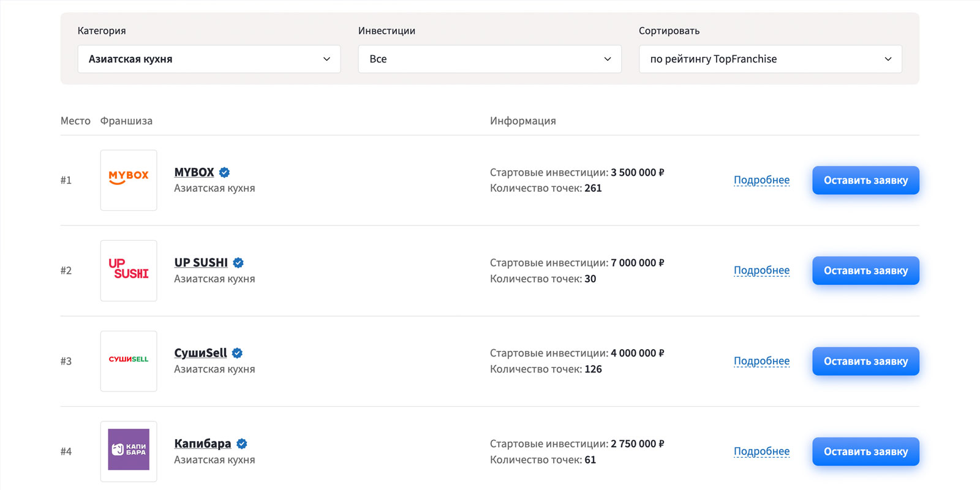Image resolution: width=980 pixels, height=490 pixels.
Task: Click the Категория filter label
Action: pos(102,31)
